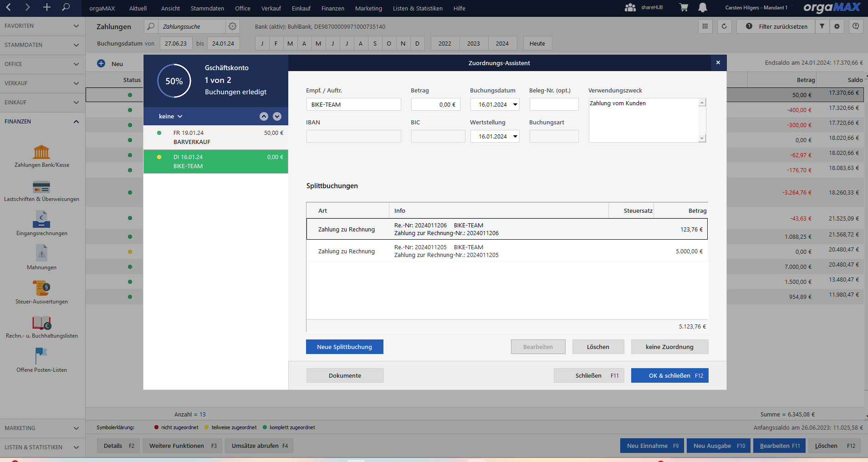The image size is (868, 462).
Task: Click the notification bell icon
Action: pyautogui.click(x=703, y=8)
